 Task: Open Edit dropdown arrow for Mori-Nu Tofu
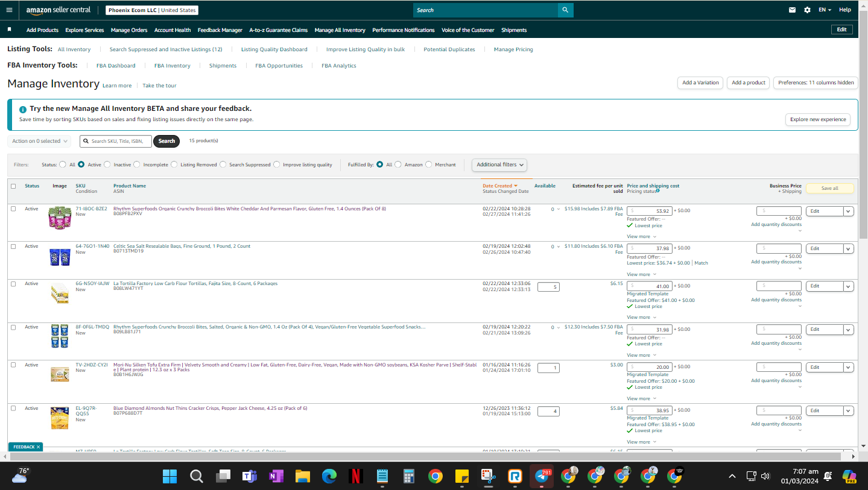849,367
